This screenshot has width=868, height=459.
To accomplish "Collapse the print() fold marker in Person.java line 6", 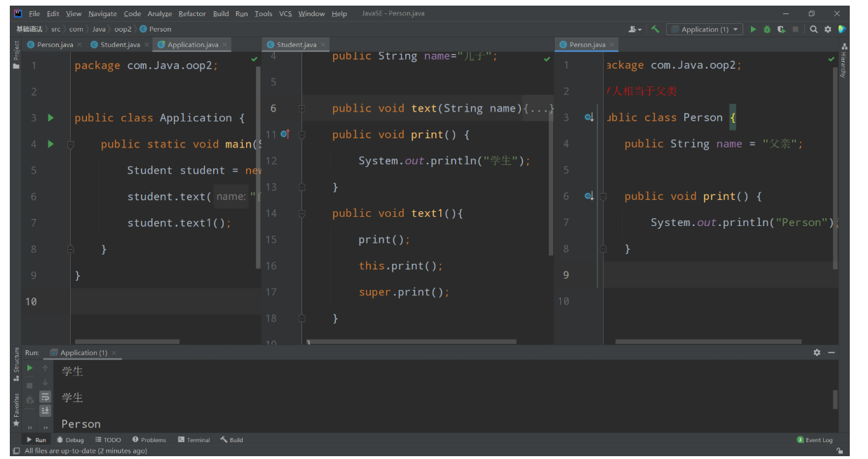I will (x=603, y=196).
